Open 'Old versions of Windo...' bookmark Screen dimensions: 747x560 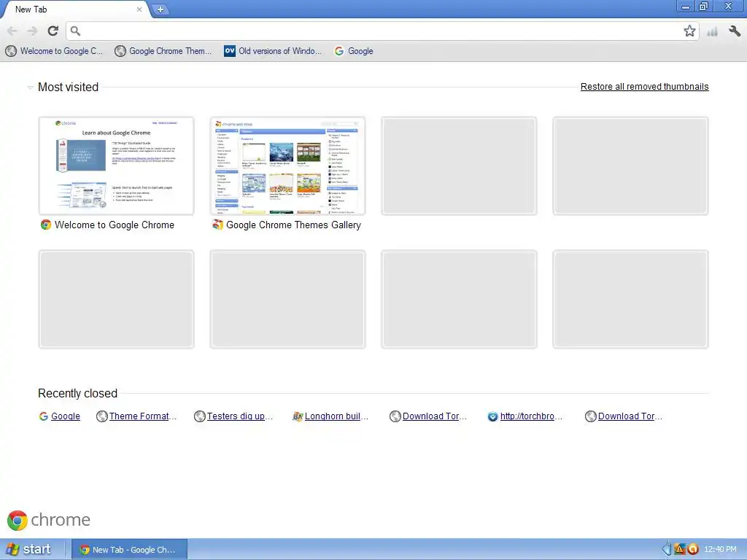pyautogui.click(x=273, y=51)
